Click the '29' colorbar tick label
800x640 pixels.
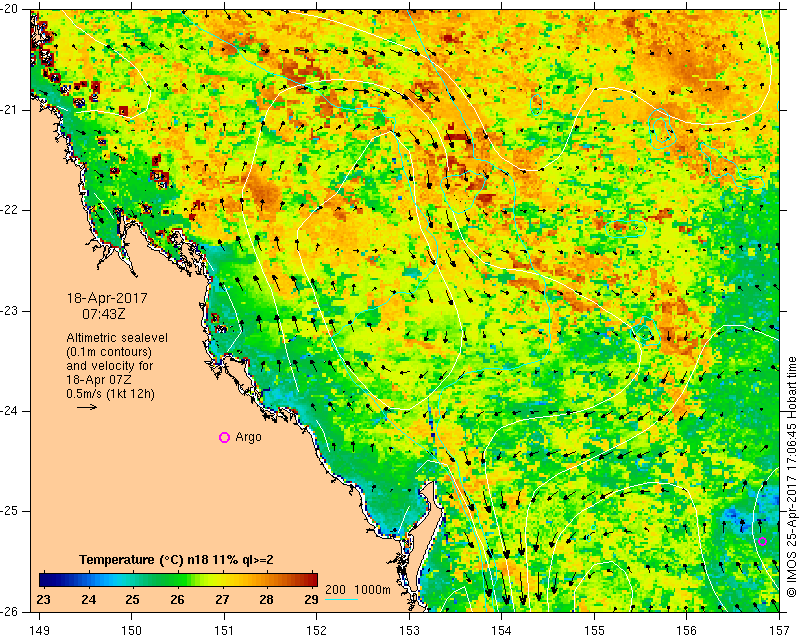click(x=311, y=600)
